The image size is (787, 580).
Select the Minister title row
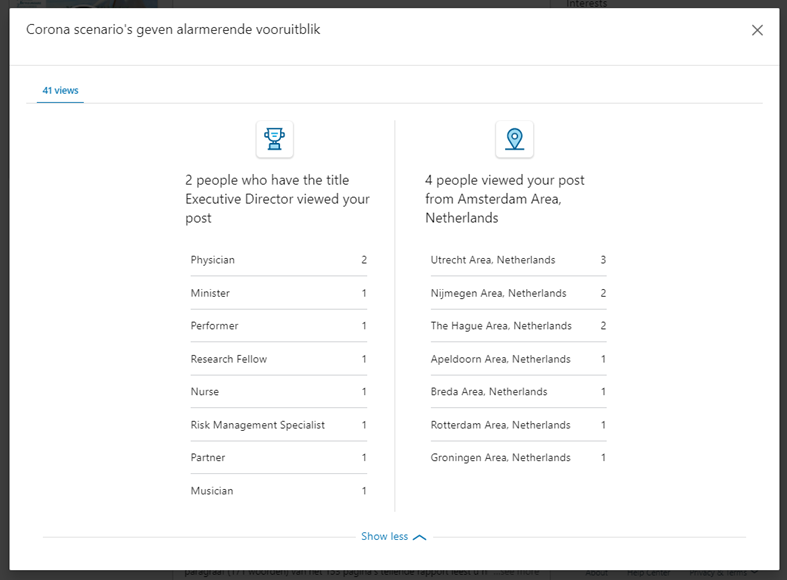(279, 293)
